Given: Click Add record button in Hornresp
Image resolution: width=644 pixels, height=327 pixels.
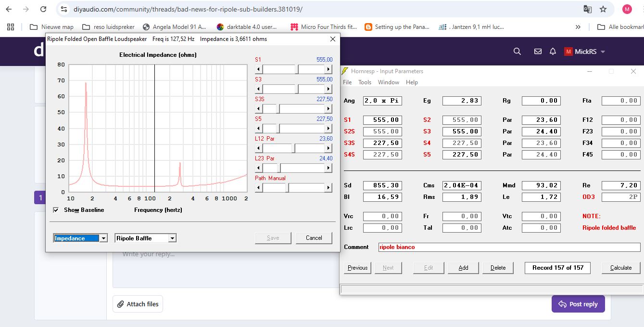Looking at the screenshot, I should point(463,268).
